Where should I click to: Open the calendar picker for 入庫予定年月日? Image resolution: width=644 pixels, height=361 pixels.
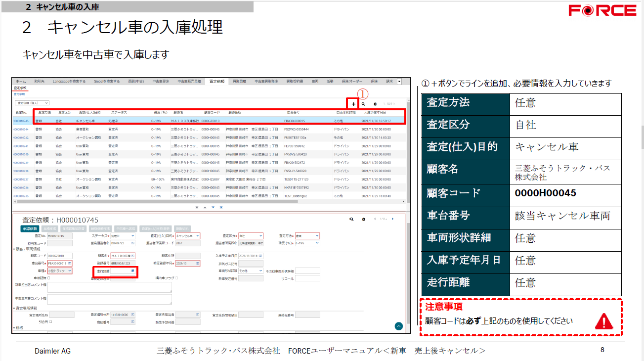261,256
